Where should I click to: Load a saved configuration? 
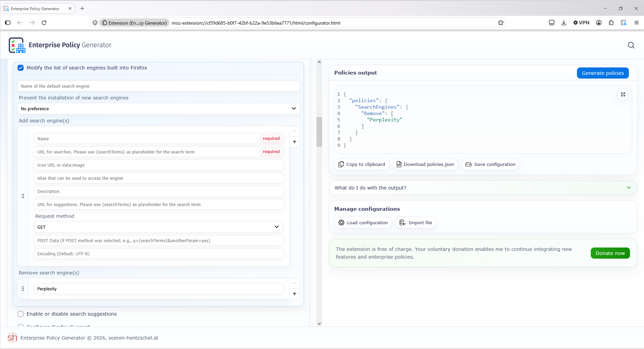coord(363,223)
